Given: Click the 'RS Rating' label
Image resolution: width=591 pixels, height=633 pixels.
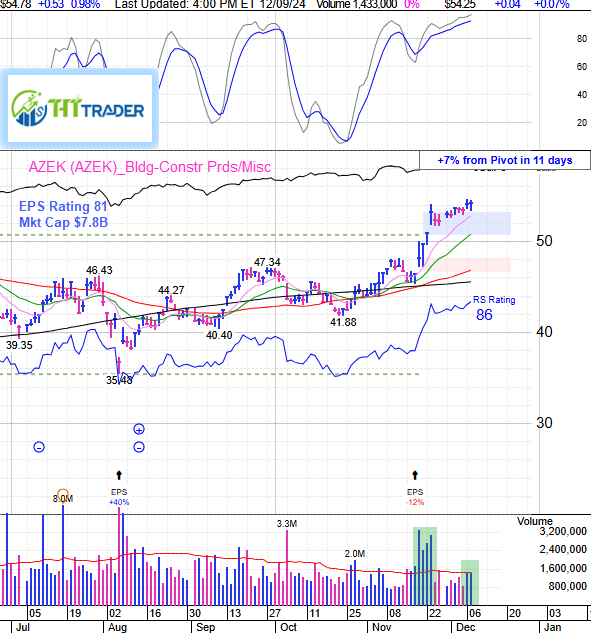Looking at the screenshot, I should (495, 300).
